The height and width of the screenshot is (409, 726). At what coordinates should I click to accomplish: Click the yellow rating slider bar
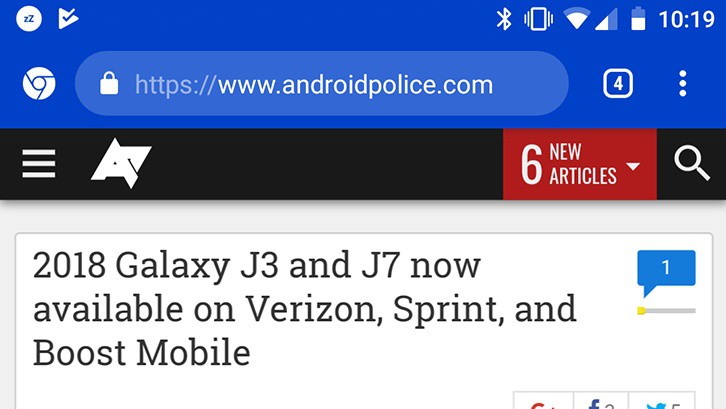click(x=666, y=310)
